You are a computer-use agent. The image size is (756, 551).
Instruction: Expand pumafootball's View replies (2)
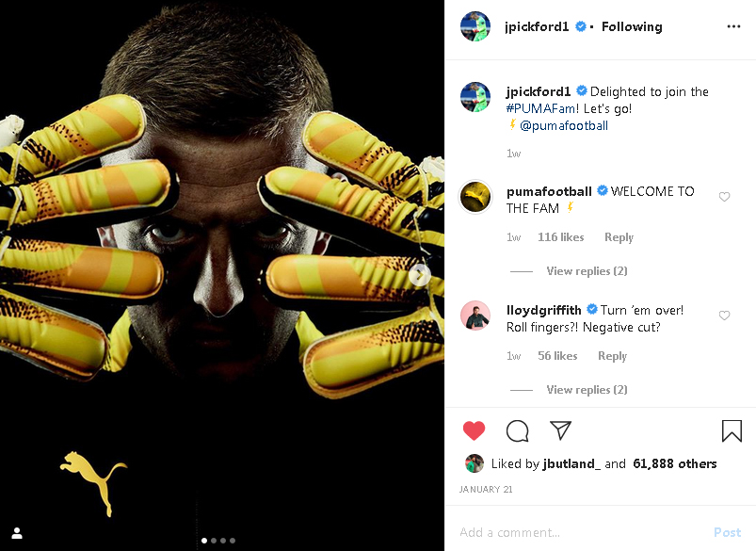[x=587, y=271]
